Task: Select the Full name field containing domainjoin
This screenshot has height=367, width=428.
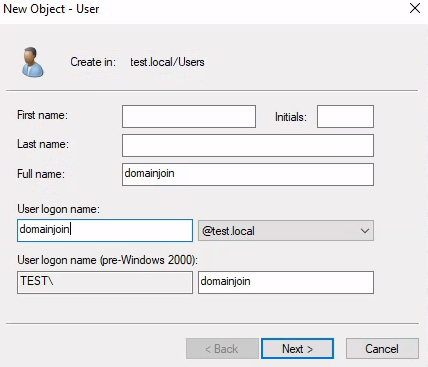Action: pos(248,174)
